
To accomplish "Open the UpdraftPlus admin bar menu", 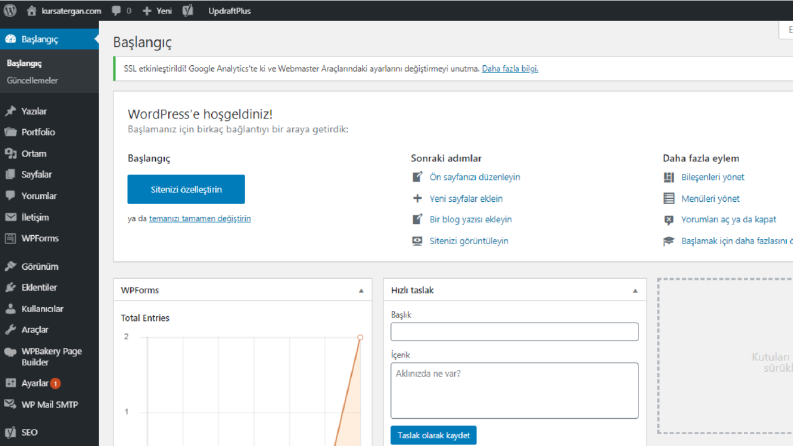I will pos(229,11).
